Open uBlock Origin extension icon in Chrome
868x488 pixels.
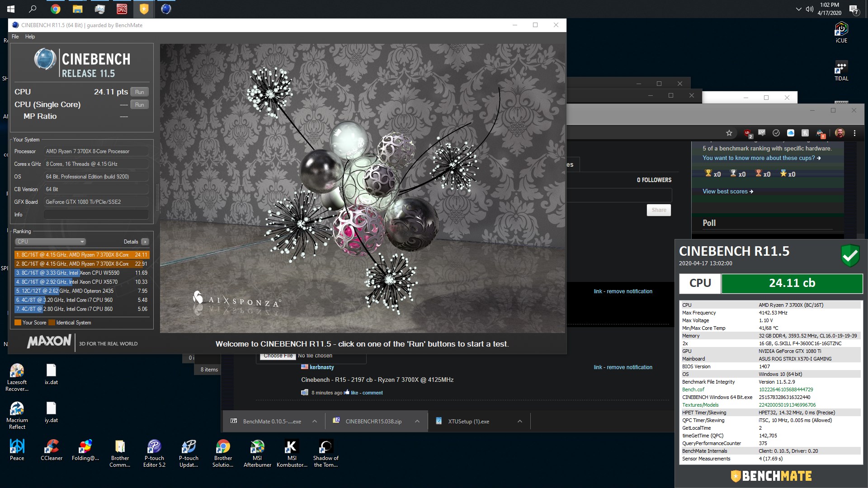pos(748,133)
